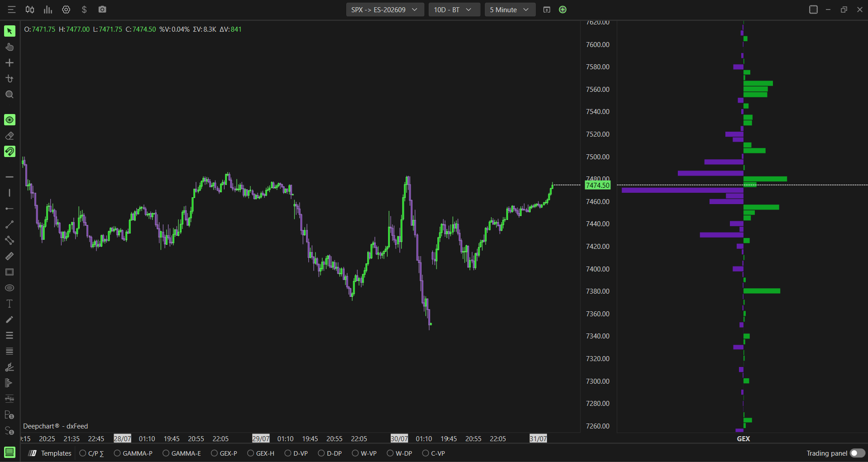Open the bar chart indicators icon
The image size is (868, 462).
tap(48, 10)
